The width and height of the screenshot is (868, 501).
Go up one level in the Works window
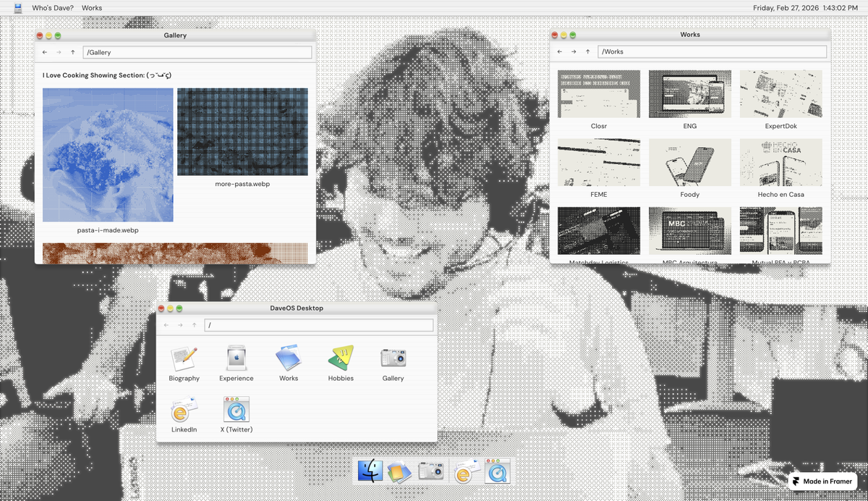[588, 51]
